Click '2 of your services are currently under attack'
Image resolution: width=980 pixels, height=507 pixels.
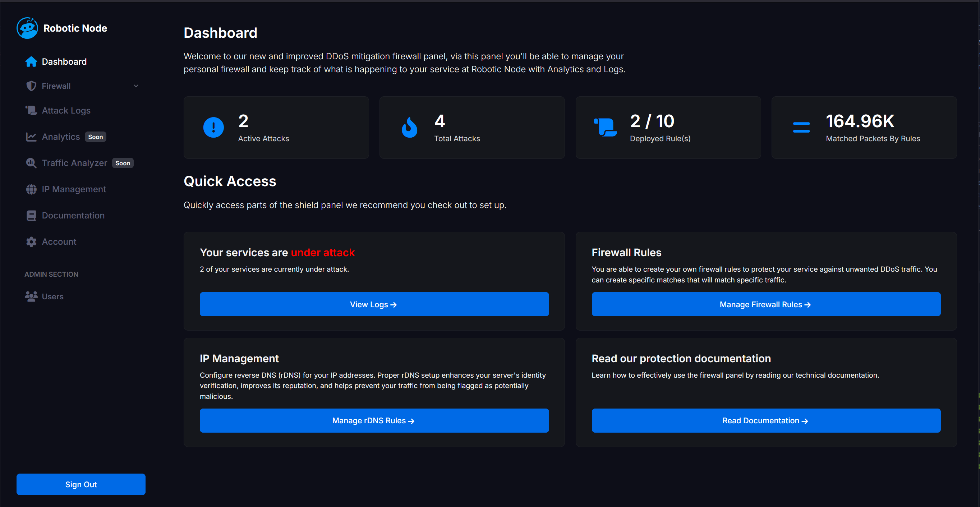click(x=274, y=269)
